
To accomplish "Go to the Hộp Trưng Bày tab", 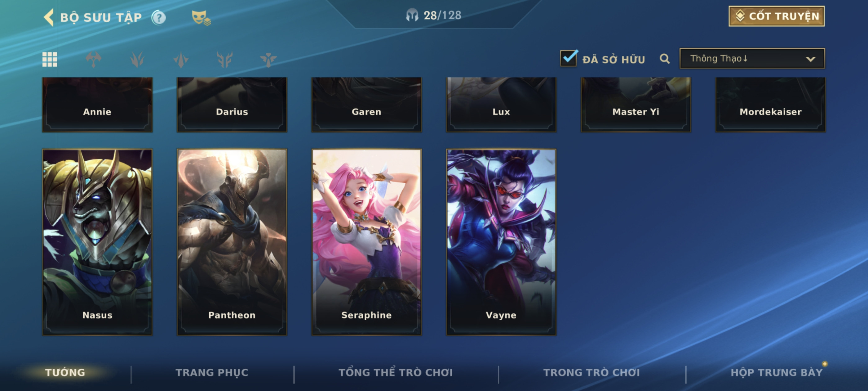I will tap(776, 372).
